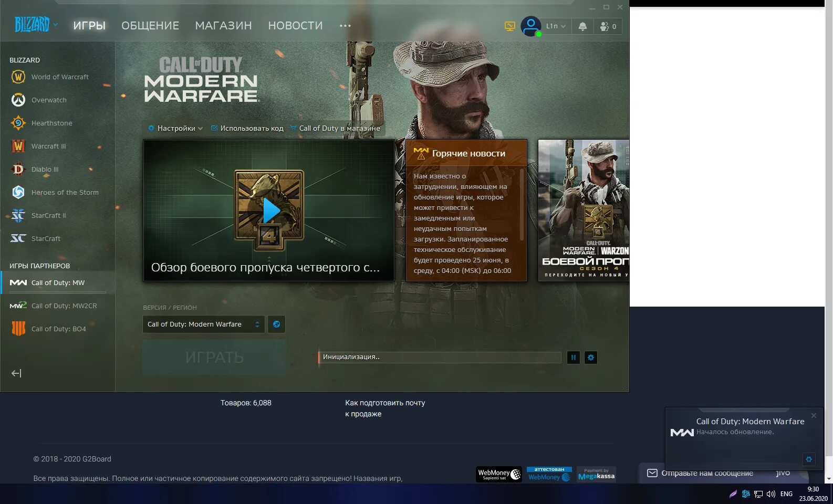Click Использовать код link

247,128
